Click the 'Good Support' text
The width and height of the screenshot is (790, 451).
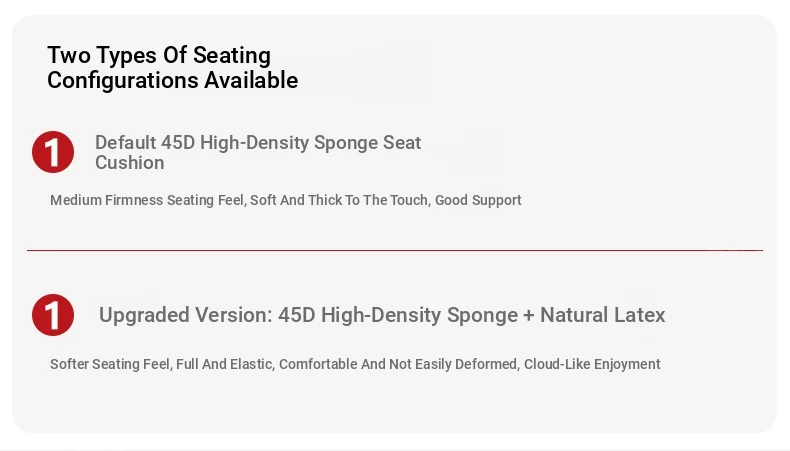click(x=478, y=200)
